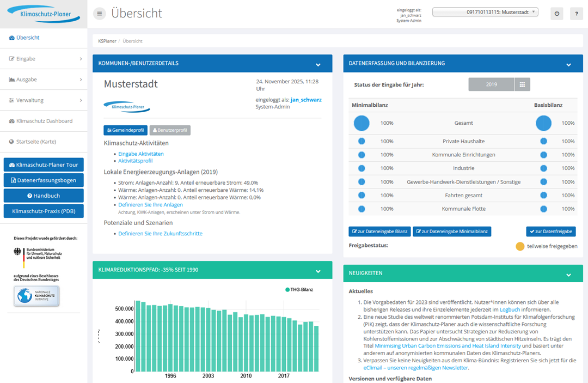Open the help question mark icon top right

[577, 14]
